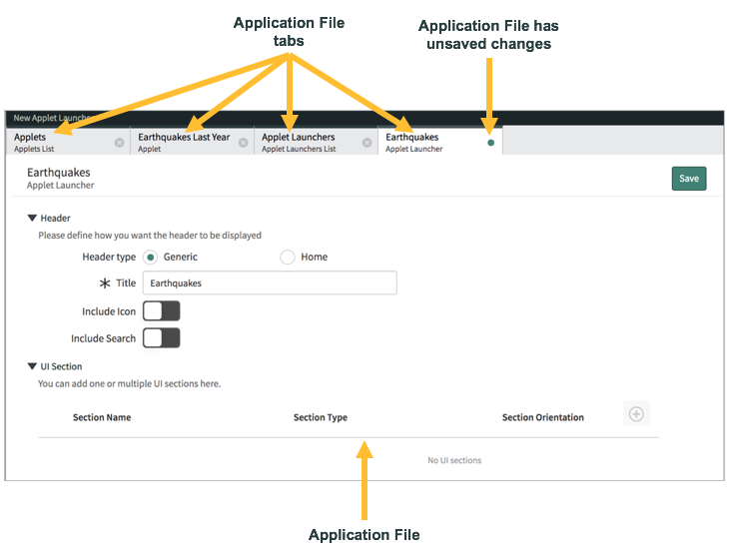
Task: Click the Section Name column header
Action: (x=102, y=417)
